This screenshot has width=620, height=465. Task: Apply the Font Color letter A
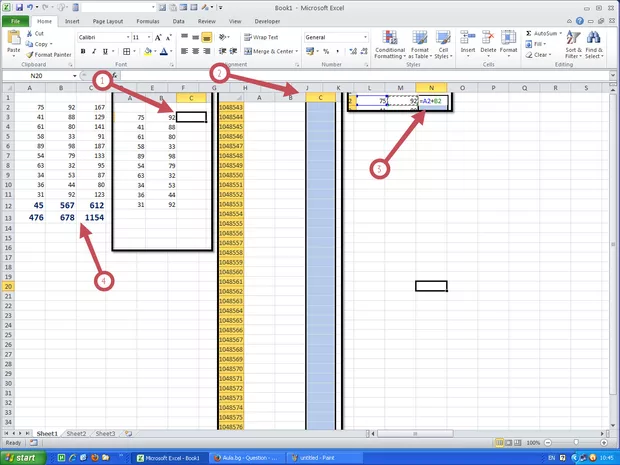[x=164, y=51]
